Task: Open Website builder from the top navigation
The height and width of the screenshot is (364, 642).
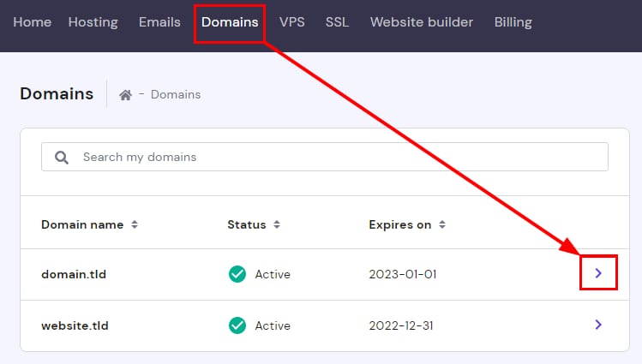Action: [x=421, y=22]
